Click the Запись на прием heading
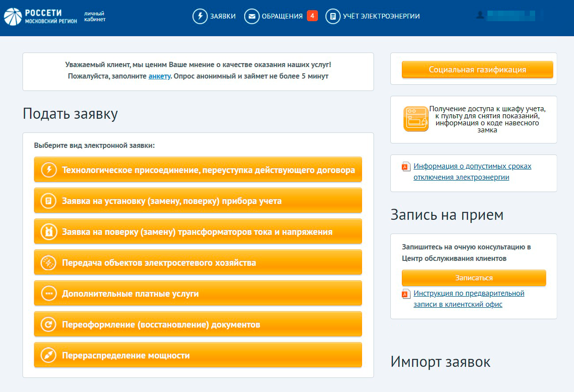Image resolution: width=574 pixels, height=392 pixels. 447,215
